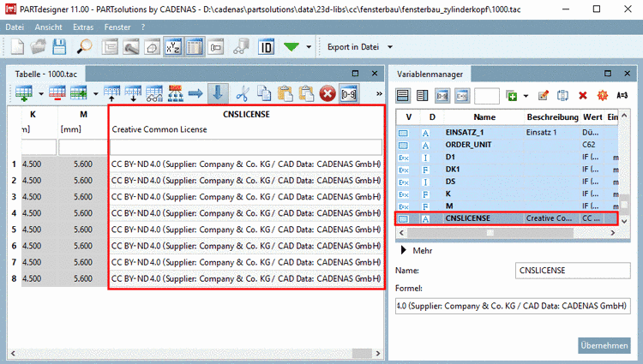Open a file with the folder icon
This screenshot has height=364, width=643.
tap(38, 47)
